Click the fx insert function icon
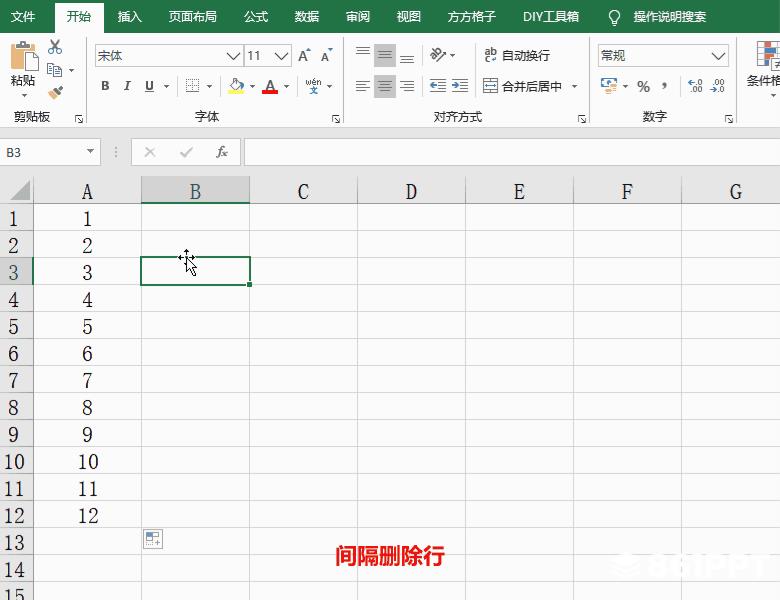The width and height of the screenshot is (780, 600). click(222, 152)
